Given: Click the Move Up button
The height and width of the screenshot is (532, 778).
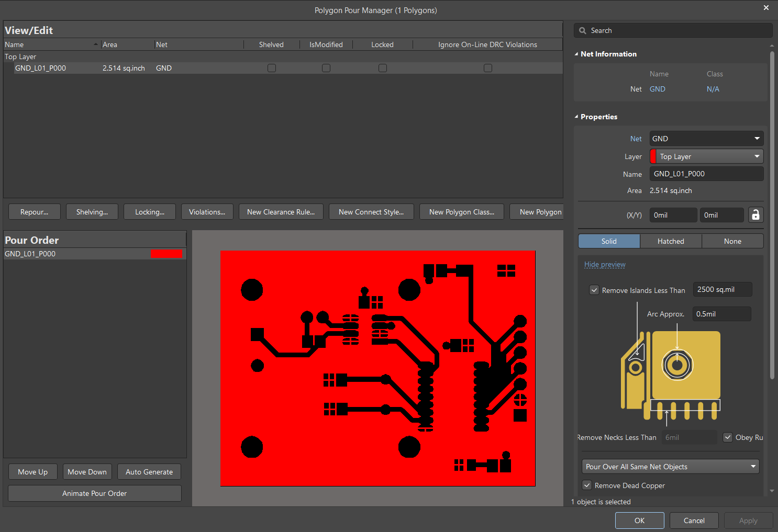Looking at the screenshot, I should (x=33, y=472).
